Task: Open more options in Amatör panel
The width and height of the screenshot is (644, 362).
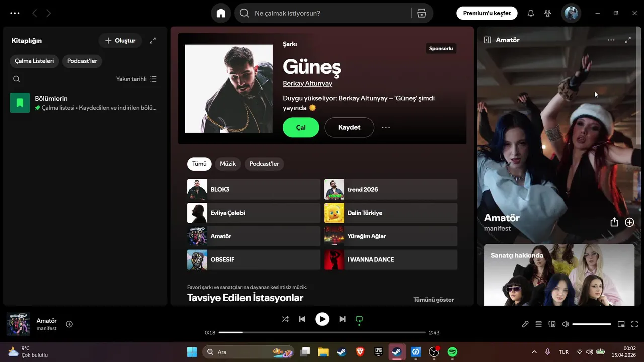Action: [x=611, y=40]
